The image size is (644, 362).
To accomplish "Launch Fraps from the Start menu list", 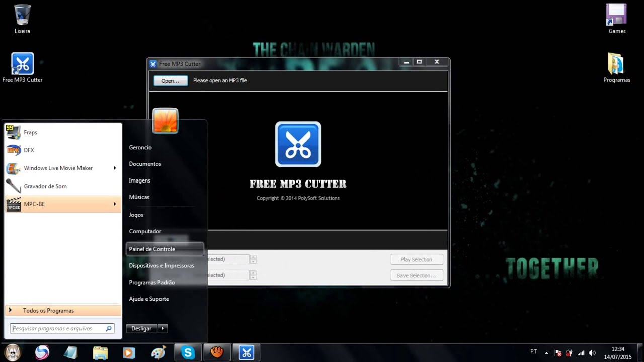I will (63, 132).
